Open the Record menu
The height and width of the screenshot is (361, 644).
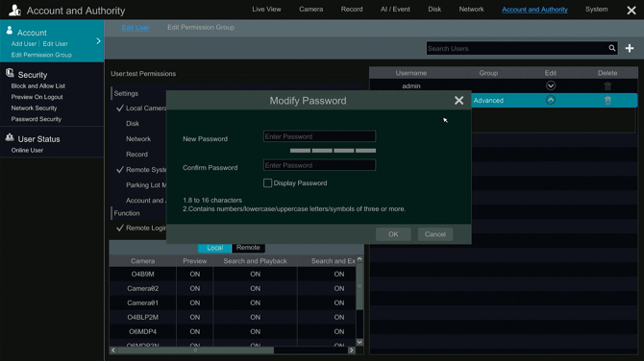pos(352,9)
